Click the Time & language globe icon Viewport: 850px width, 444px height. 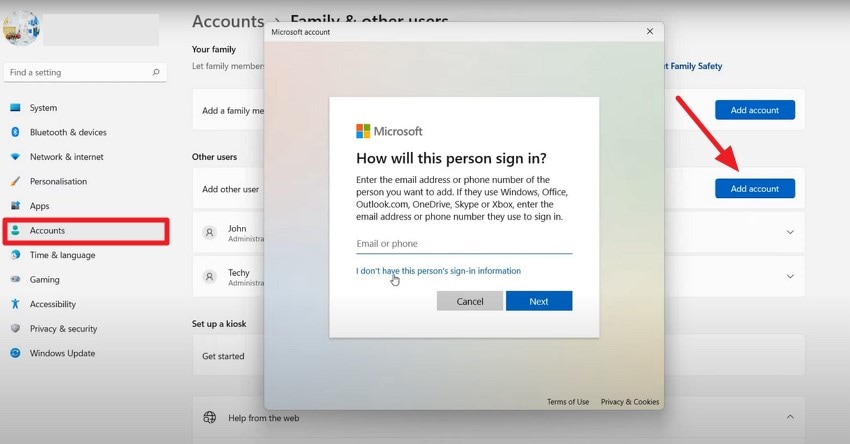(x=15, y=254)
